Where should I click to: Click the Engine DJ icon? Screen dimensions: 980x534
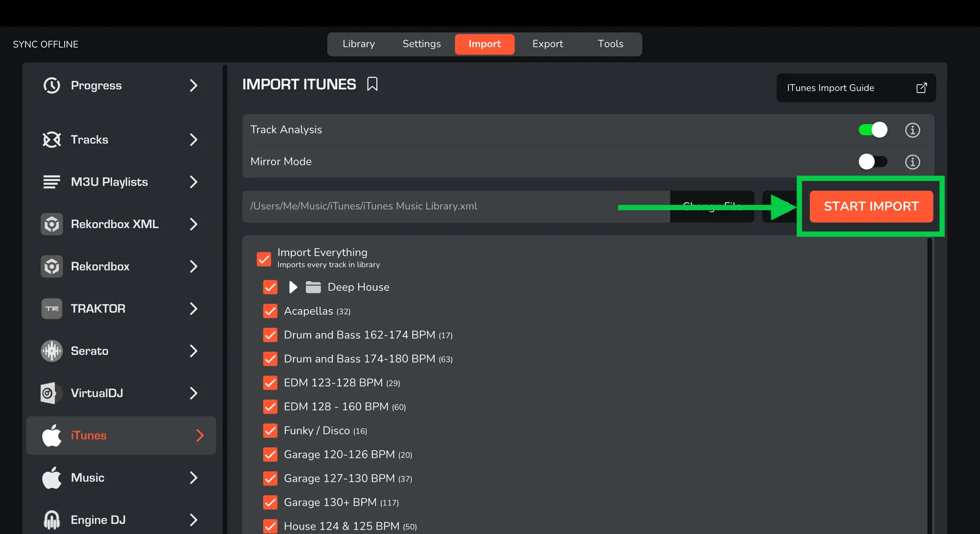51,520
